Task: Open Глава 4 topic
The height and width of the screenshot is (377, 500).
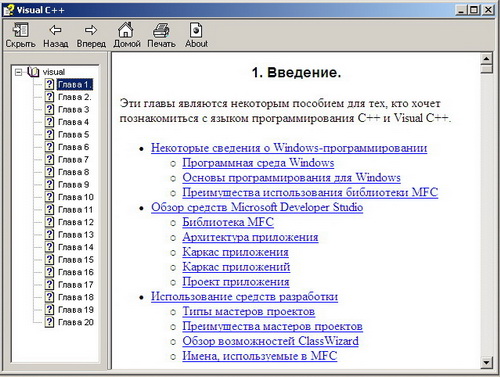Action: click(x=74, y=122)
